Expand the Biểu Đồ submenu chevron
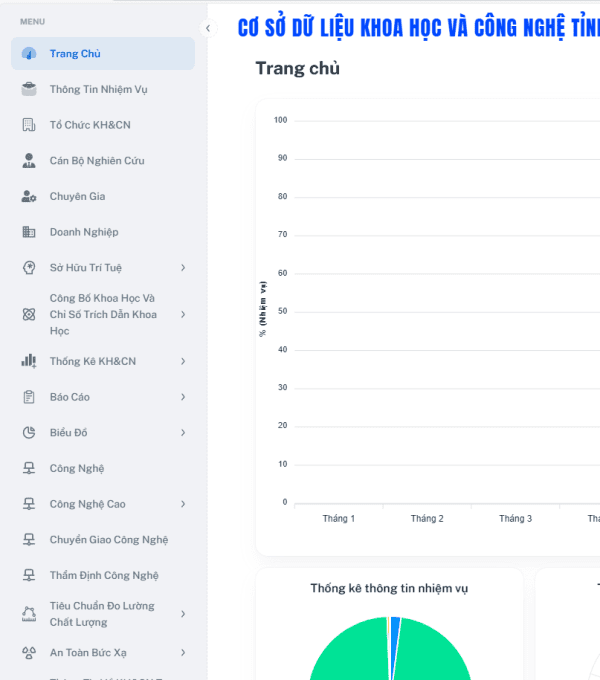This screenshot has height=680, width=600. pyautogui.click(x=183, y=432)
